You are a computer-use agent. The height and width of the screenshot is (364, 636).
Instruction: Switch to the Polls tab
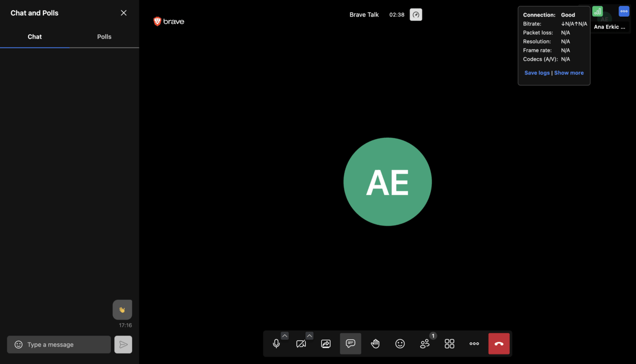click(x=104, y=37)
